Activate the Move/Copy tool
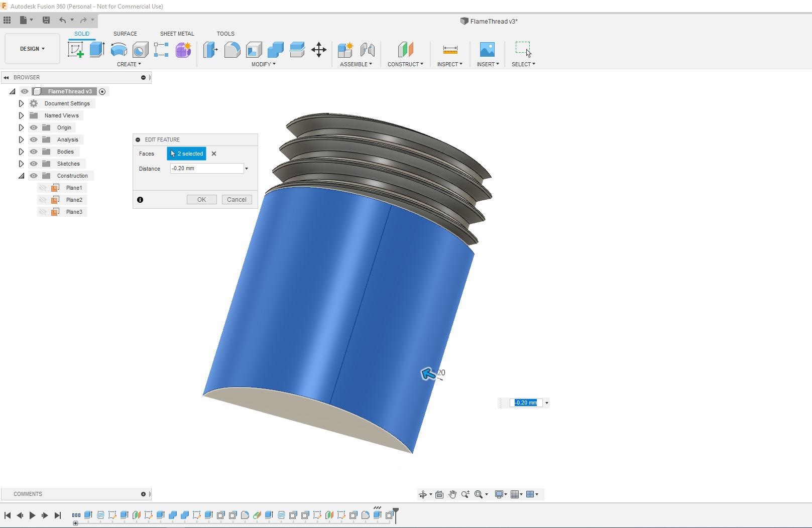812x528 pixels. point(319,50)
